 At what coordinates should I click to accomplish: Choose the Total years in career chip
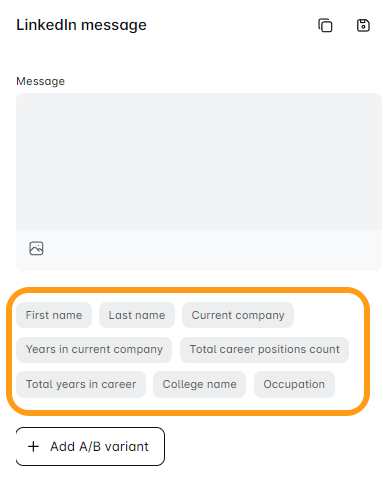coord(81,384)
